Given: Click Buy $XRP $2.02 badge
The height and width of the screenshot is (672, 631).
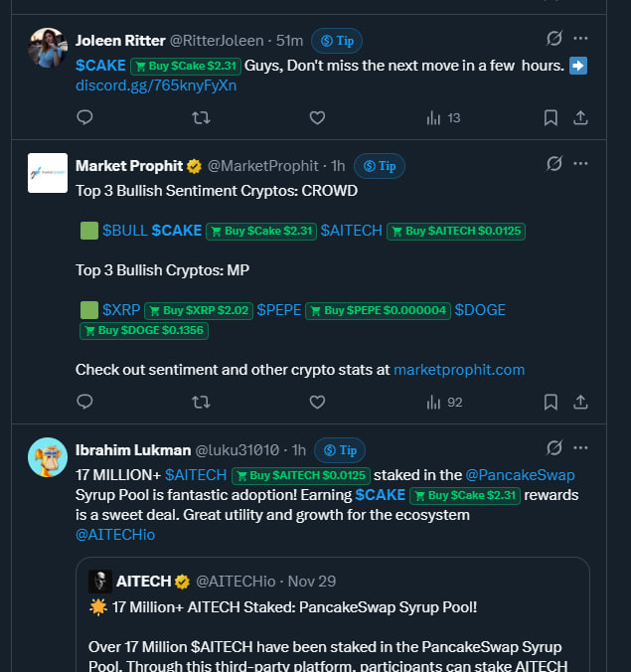Looking at the screenshot, I should click(199, 310).
